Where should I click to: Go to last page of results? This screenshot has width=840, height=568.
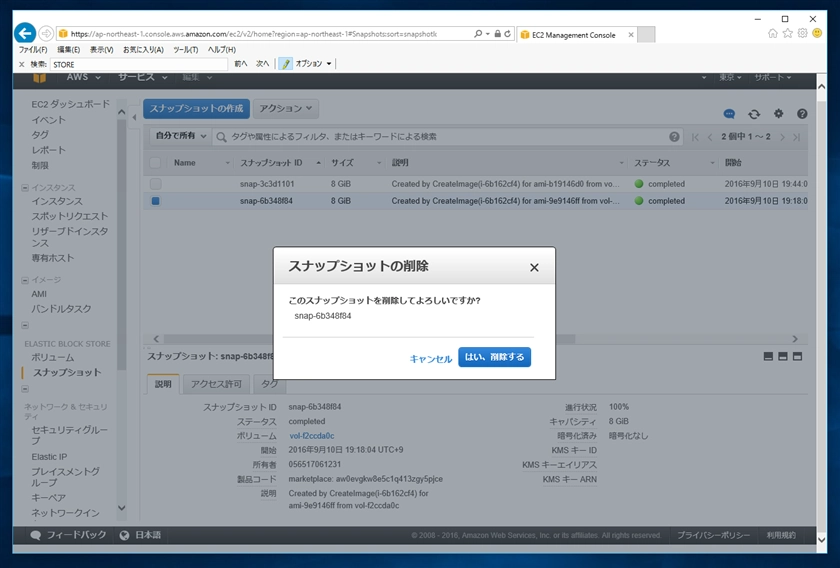797,137
